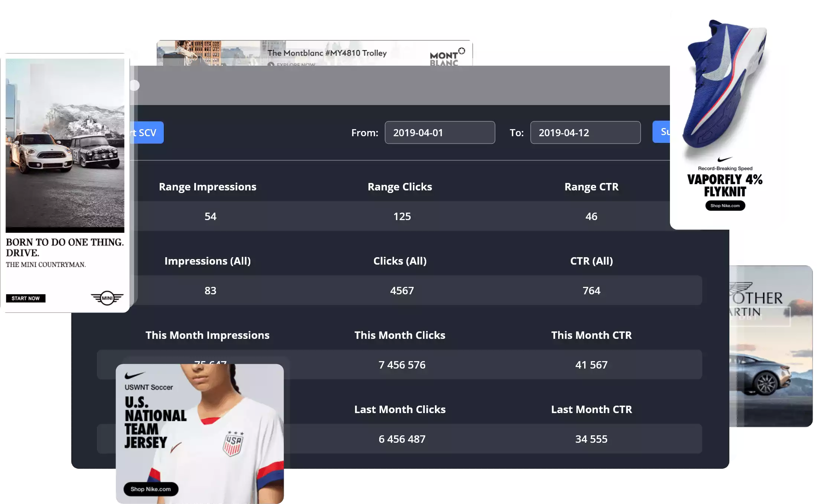Click Shop Nike.com under Vaporfly 4% Flyknit
This screenshot has width=817, height=504.
725,206
